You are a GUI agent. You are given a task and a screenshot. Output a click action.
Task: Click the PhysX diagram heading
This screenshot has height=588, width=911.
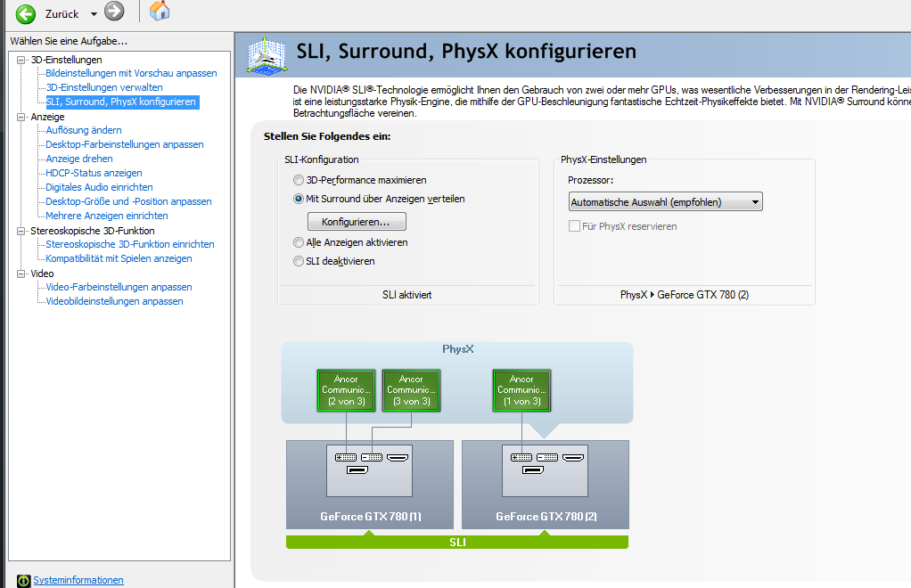click(458, 349)
